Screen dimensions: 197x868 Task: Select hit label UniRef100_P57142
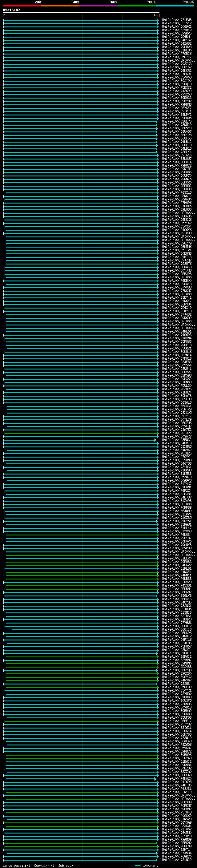tap(177, 223)
